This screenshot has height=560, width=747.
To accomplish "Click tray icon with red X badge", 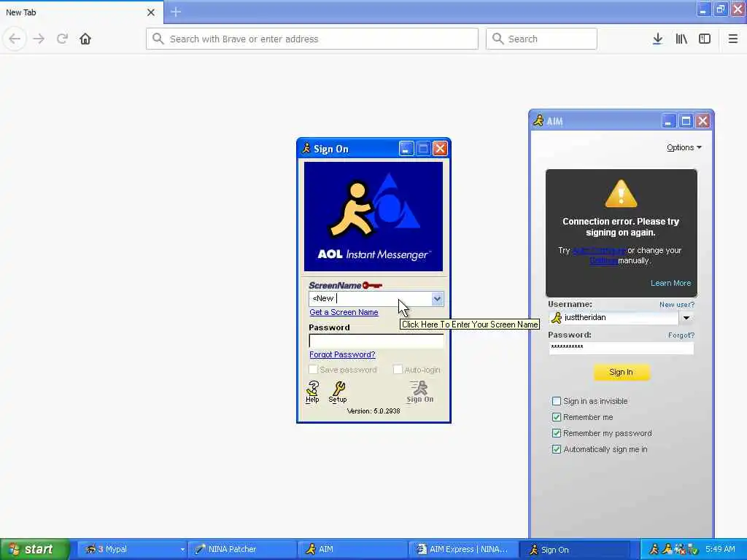I will [x=681, y=550].
